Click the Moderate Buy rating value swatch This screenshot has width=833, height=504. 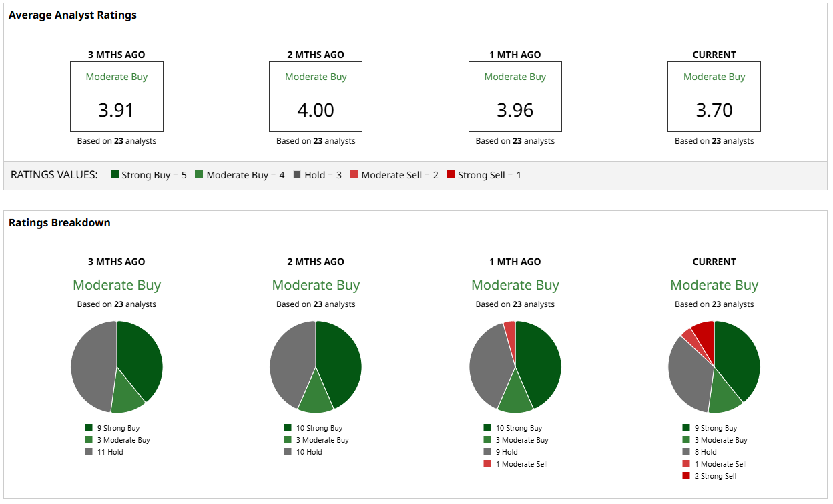(x=199, y=175)
